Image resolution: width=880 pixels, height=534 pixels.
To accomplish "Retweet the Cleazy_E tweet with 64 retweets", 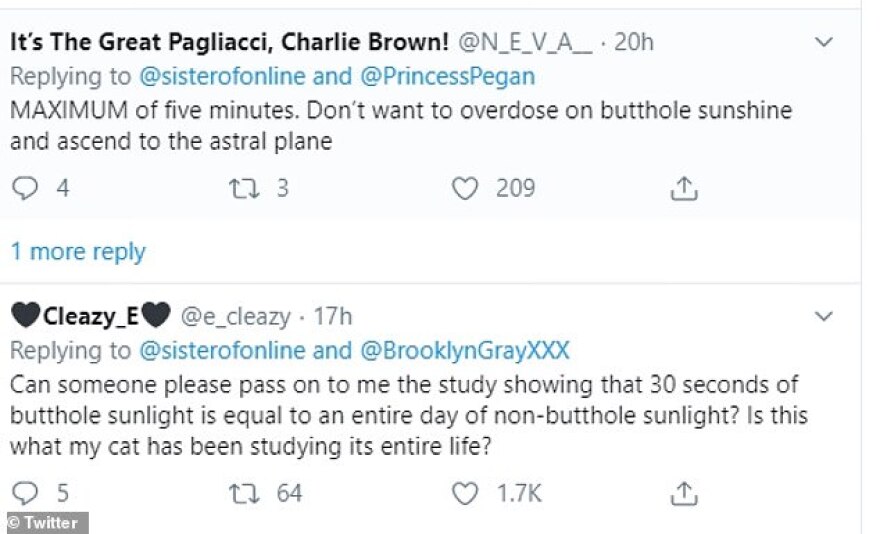I will point(244,493).
